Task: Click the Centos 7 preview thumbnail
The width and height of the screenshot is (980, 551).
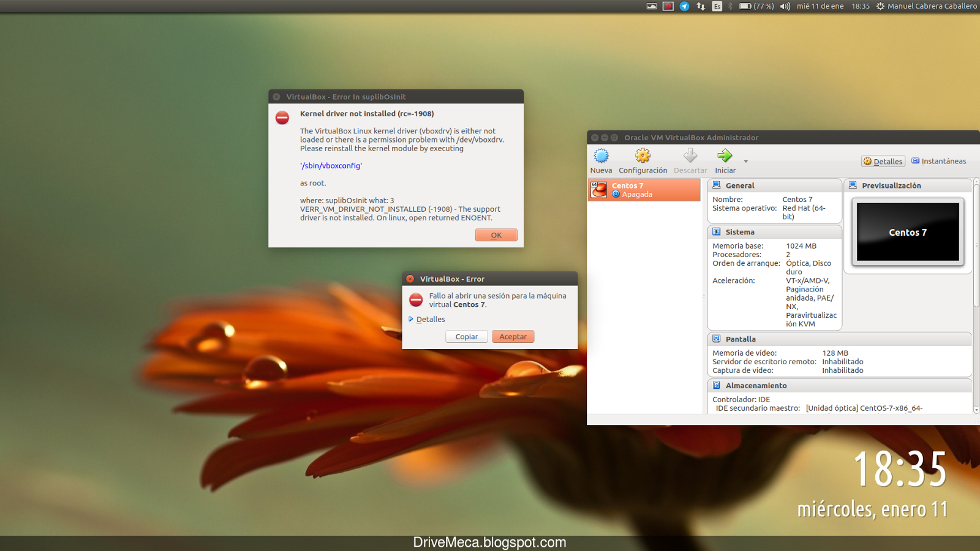Action: click(908, 232)
